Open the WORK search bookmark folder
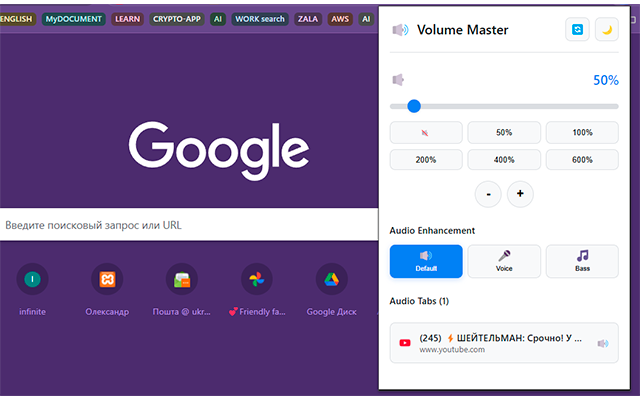Image resolution: width=640 pixels, height=400 pixels. [x=260, y=19]
